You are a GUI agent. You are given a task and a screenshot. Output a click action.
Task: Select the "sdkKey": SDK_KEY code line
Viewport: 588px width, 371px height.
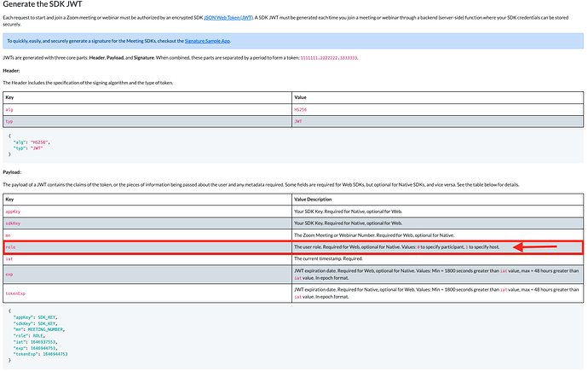[x=36, y=323]
